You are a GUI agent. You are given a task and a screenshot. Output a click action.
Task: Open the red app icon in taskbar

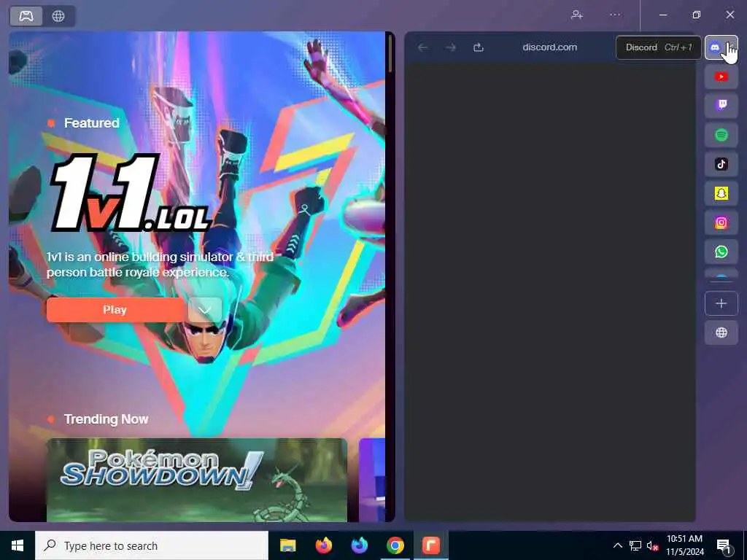pos(431,545)
